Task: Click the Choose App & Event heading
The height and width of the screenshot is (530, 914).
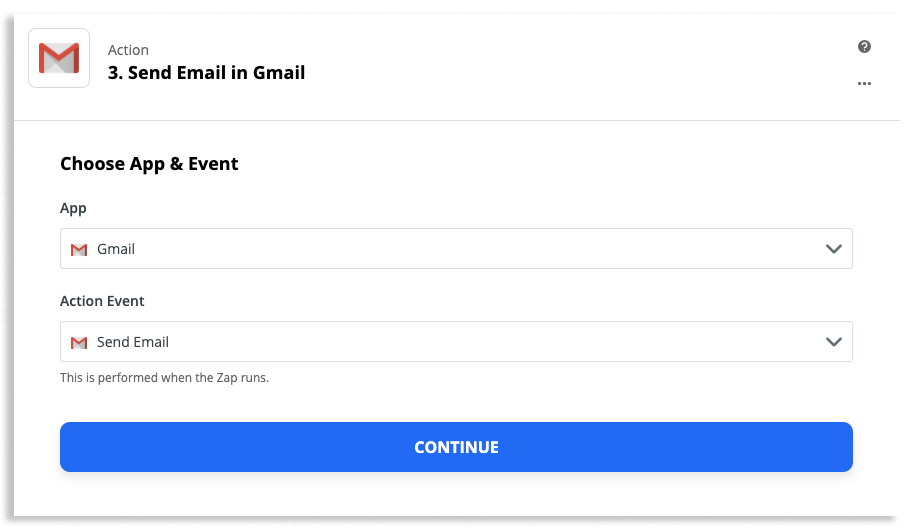Action: point(149,164)
